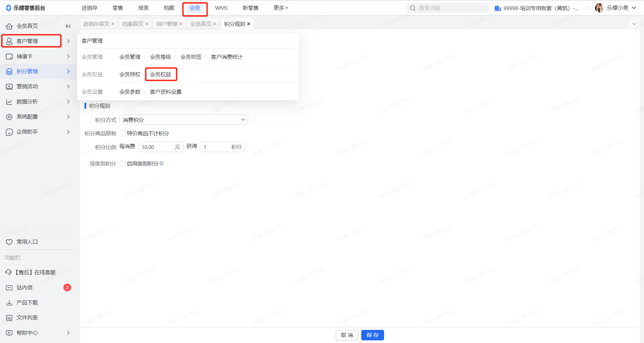Screen dimensions: 644x343
Task: Open the 档案 top menu
Action: click(x=169, y=8)
